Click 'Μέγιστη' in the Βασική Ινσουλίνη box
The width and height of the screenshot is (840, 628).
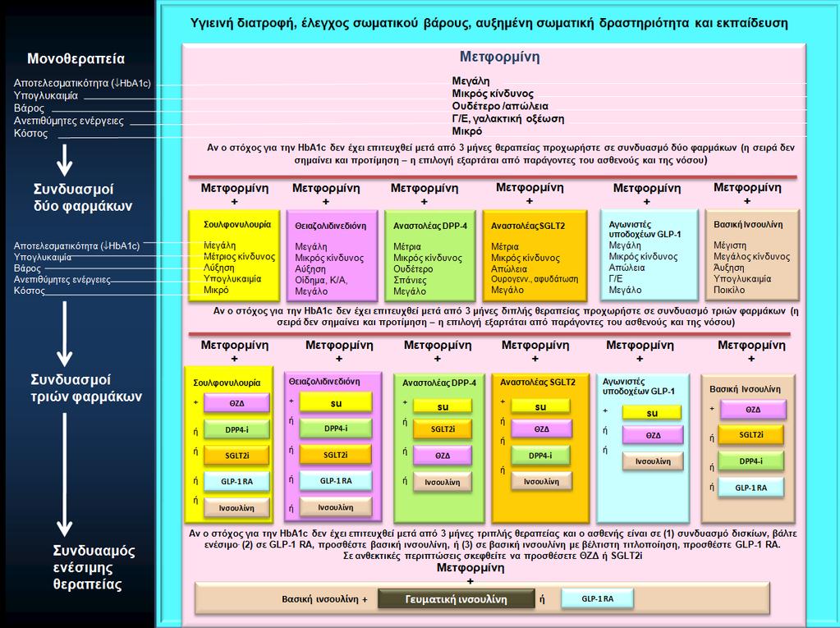[x=730, y=245]
